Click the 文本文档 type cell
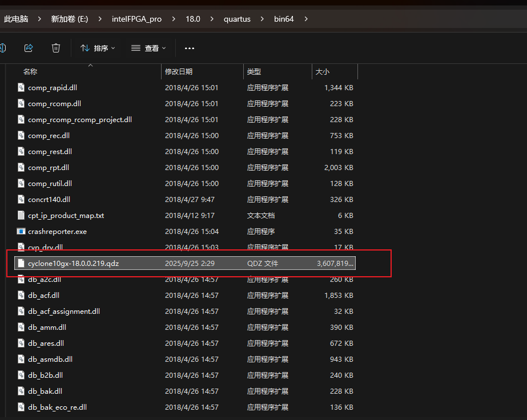The image size is (527, 420). point(261,215)
